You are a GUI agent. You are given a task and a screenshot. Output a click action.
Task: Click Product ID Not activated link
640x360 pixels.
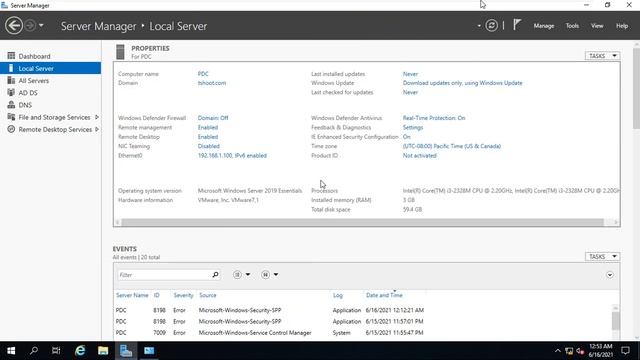pyautogui.click(x=420, y=156)
